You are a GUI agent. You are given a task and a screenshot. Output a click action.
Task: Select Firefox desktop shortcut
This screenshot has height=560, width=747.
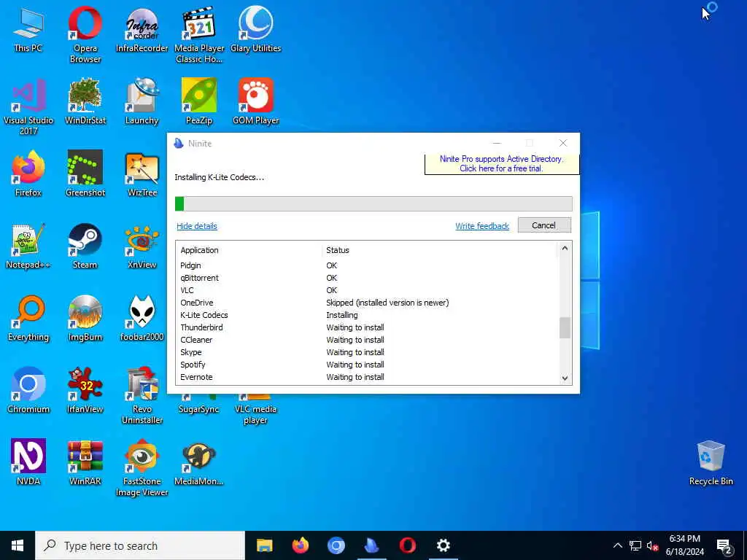[28, 174]
